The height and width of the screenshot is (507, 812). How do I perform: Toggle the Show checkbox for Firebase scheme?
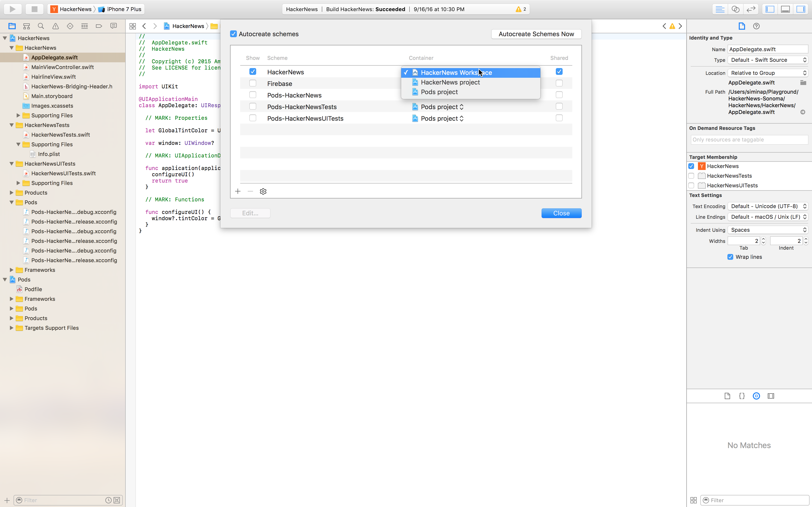click(252, 83)
